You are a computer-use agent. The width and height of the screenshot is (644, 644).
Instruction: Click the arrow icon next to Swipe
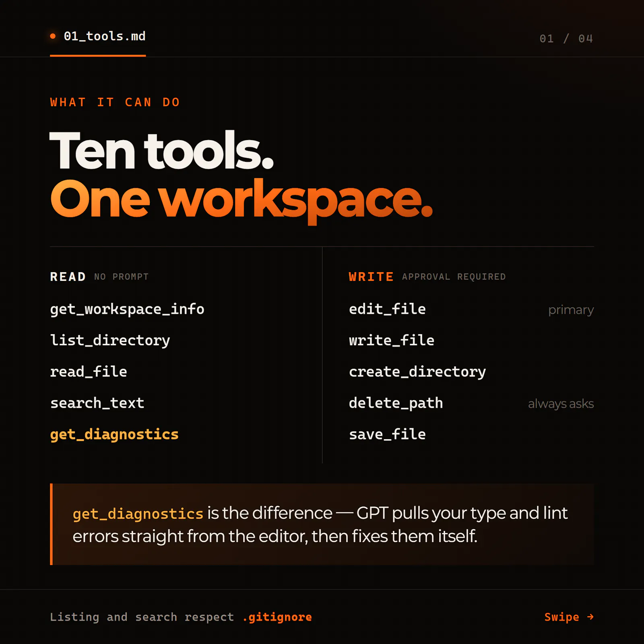[x=590, y=617]
